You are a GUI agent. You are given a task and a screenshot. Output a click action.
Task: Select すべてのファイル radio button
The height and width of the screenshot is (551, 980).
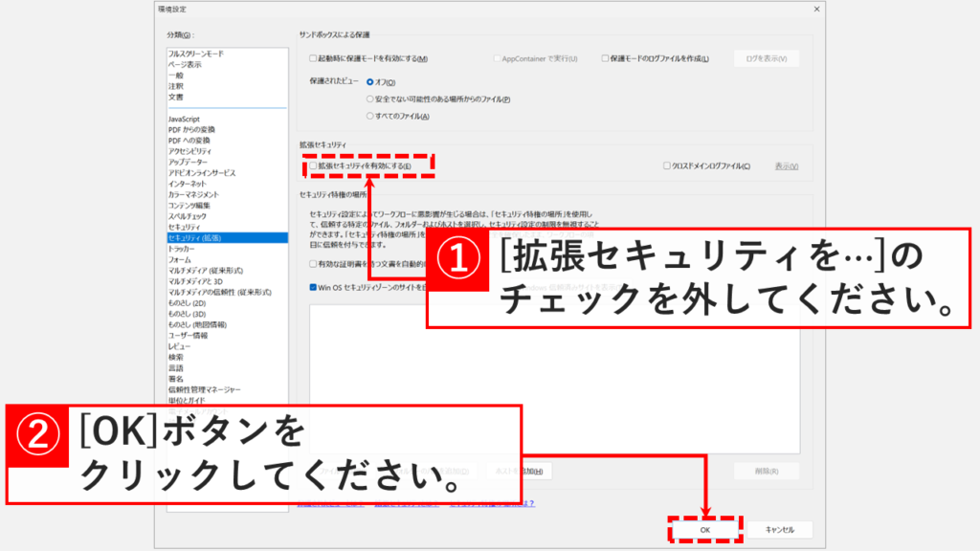tap(370, 116)
